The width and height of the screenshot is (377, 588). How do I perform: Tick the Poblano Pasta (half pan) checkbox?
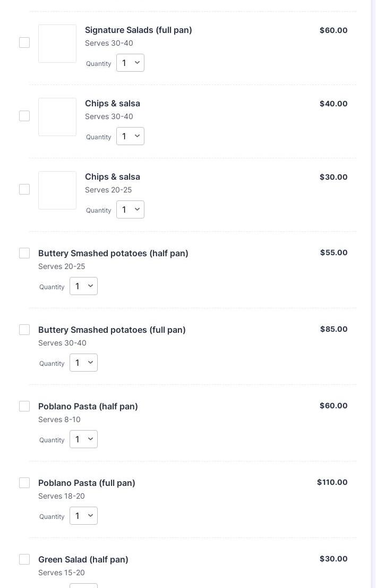[24, 406]
